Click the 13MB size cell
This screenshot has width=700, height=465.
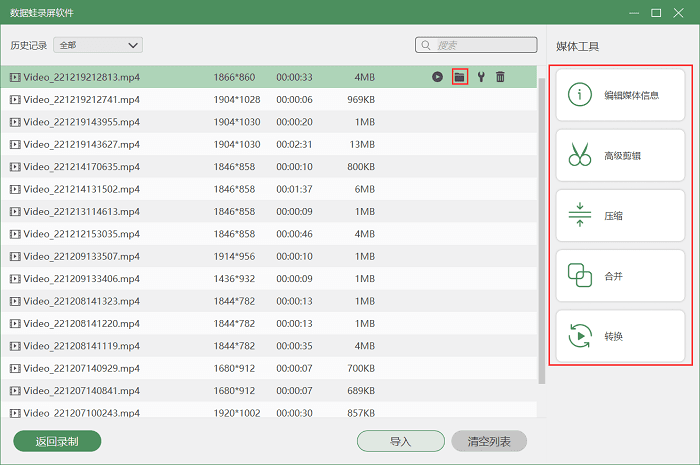(362, 144)
